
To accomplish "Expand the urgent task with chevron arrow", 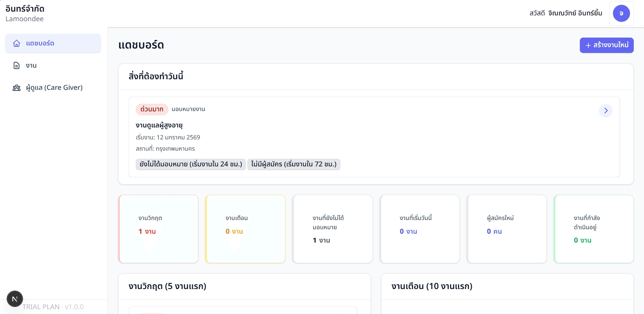I will (606, 111).
